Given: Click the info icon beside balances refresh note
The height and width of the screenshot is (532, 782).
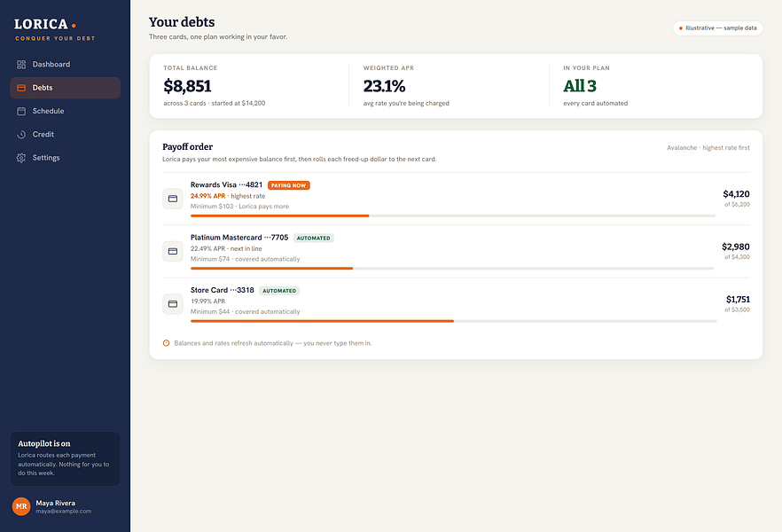Looking at the screenshot, I should coord(166,343).
